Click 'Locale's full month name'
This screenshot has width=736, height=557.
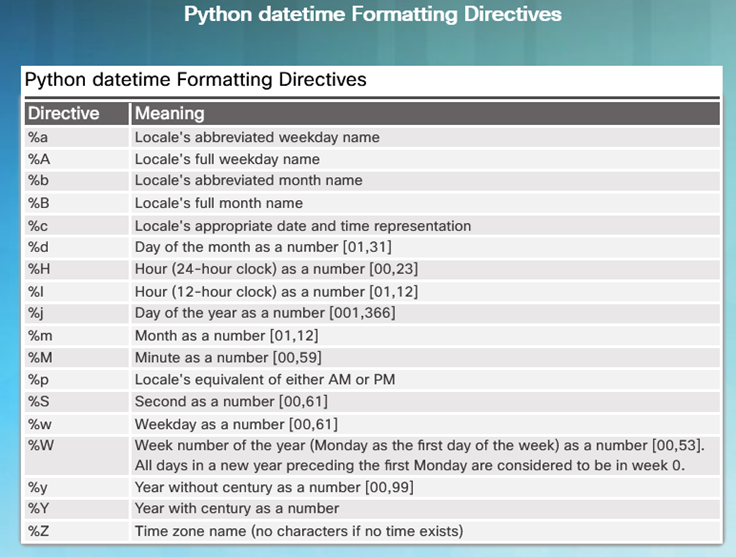pos(219,203)
